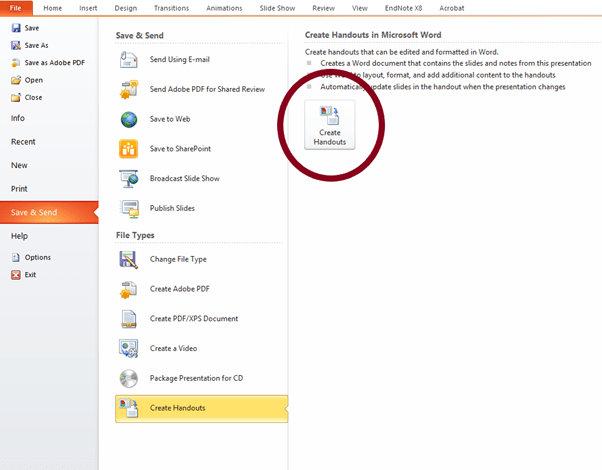Open the EndNote X8 tab
Image resolution: width=602 pixels, height=470 pixels.
(403, 8)
